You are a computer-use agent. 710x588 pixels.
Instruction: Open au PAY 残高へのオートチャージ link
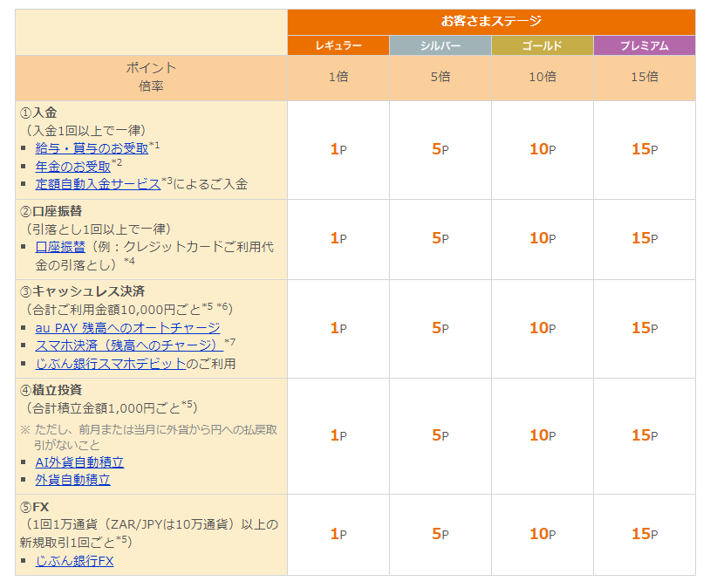[127, 327]
